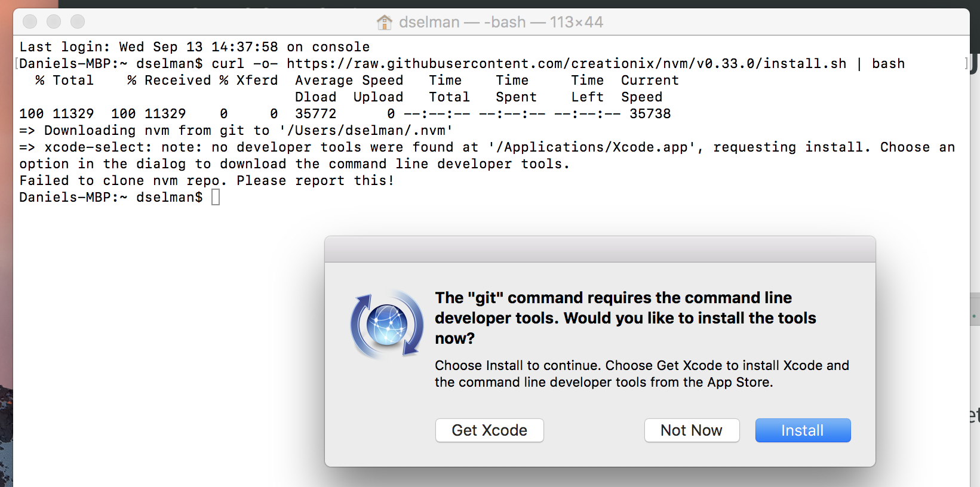
Task: Click the Failed to clone nvm repo line
Action: 207,180
